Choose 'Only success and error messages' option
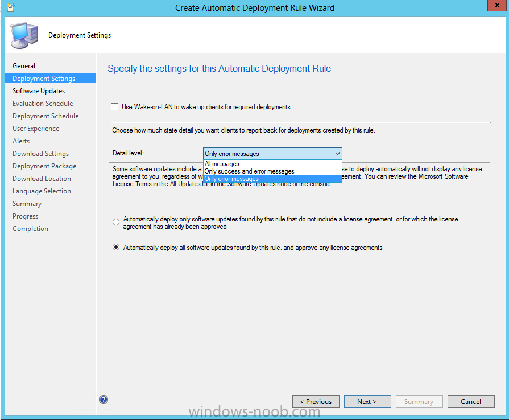 click(272, 171)
